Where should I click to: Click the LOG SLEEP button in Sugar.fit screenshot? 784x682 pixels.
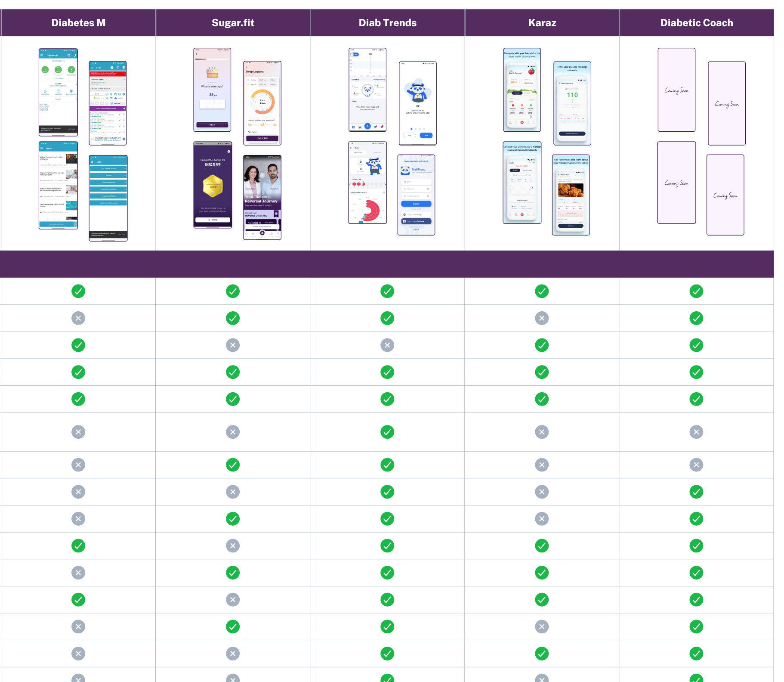tap(262, 138)
